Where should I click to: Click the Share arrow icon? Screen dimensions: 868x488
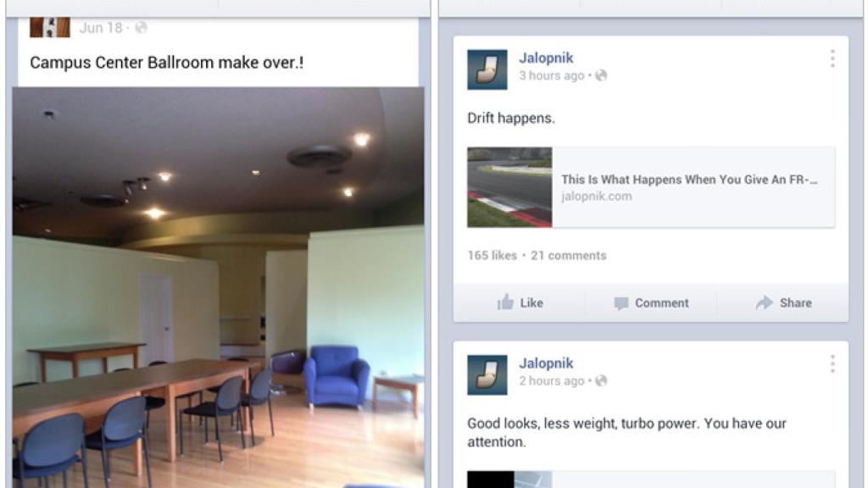pos(764,302)
